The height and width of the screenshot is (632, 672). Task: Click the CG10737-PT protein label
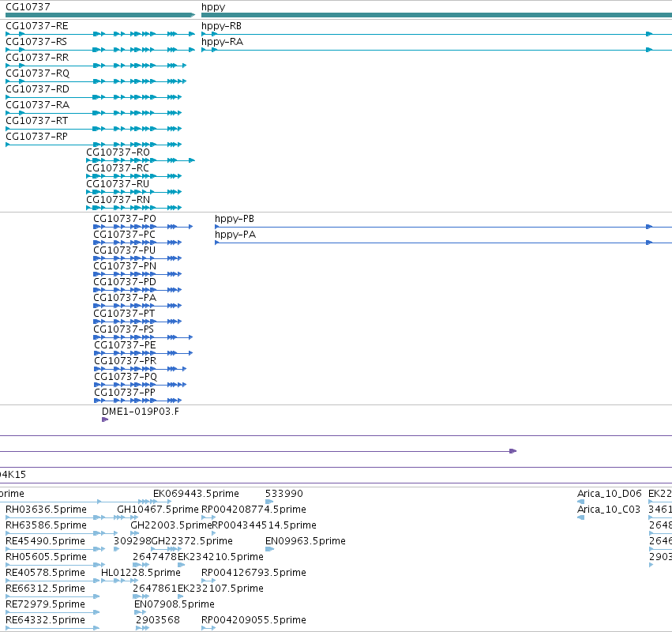(124, 314)
